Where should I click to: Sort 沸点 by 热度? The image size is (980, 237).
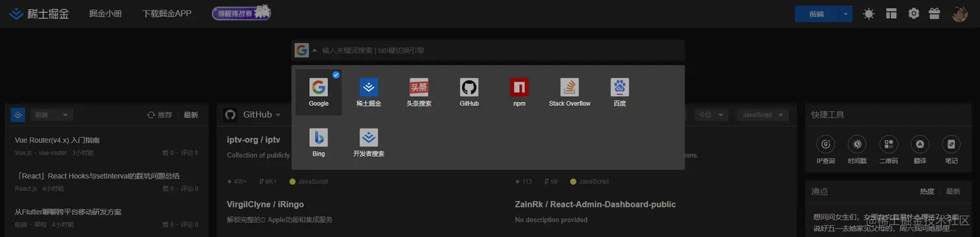click(x=927, y=192)
